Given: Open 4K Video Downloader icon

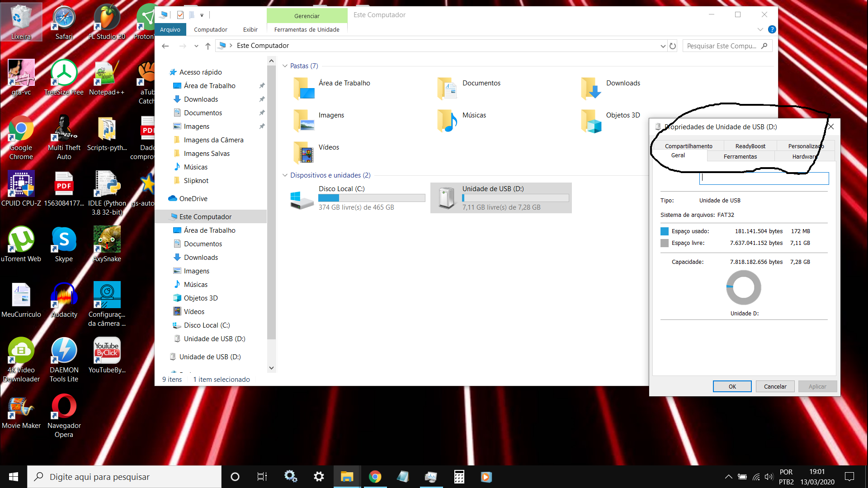Looking at the screenshot, I should (21, 360).
